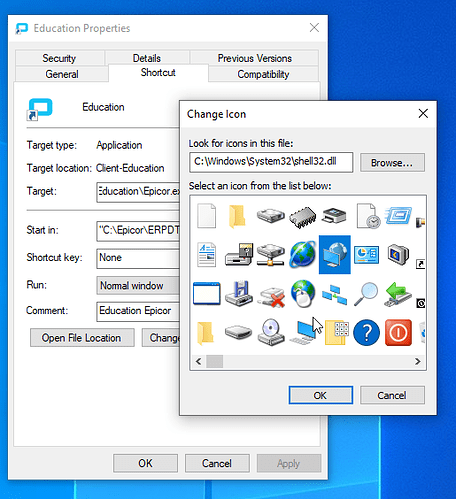
Task: Close the Education Properties window
Action: (314, 28)
